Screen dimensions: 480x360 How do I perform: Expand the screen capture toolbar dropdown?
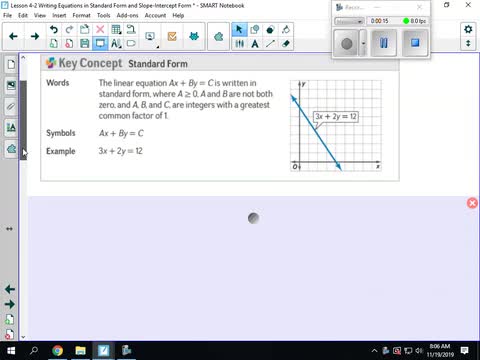pos(157,47)
